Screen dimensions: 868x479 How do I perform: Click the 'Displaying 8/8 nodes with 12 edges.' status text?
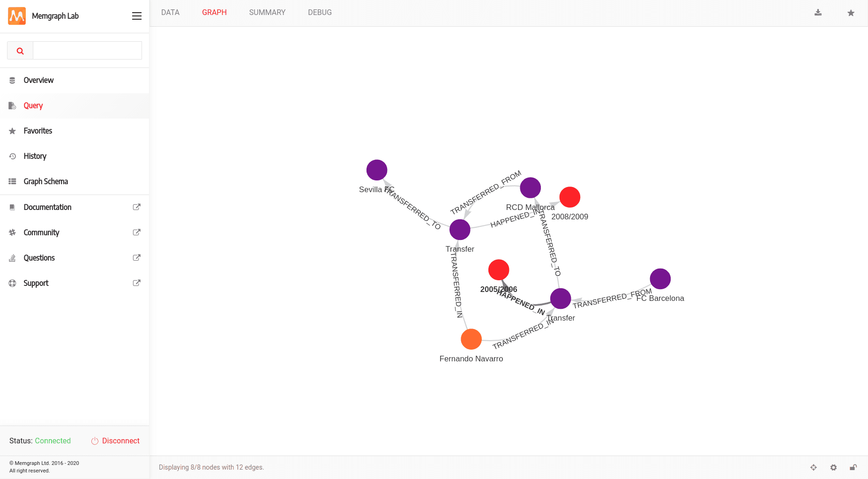tap(211, 467)
